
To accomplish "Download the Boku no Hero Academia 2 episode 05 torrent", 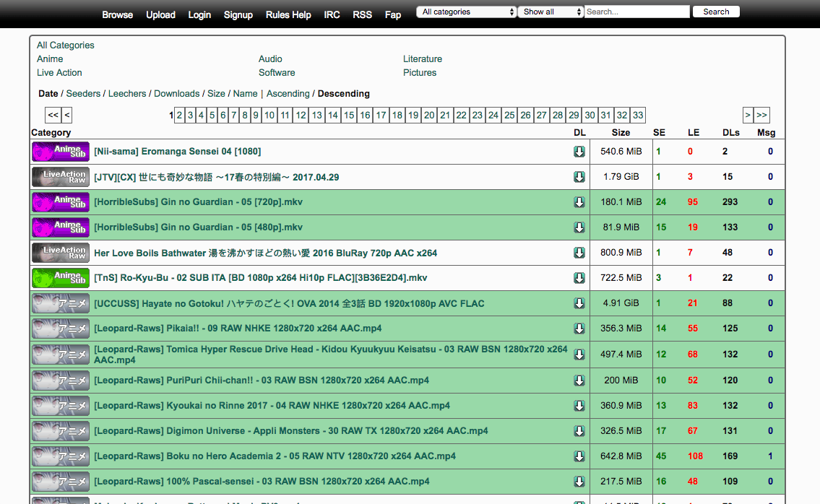I will click(579, 456).
